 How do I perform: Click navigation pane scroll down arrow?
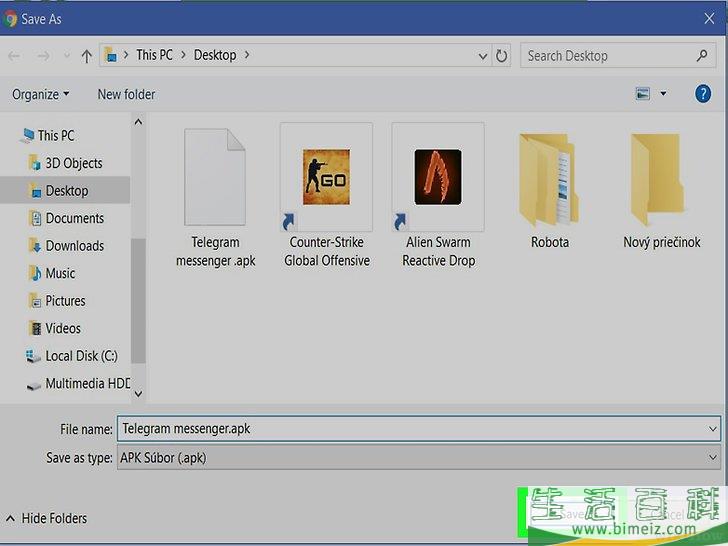[138, 394]
